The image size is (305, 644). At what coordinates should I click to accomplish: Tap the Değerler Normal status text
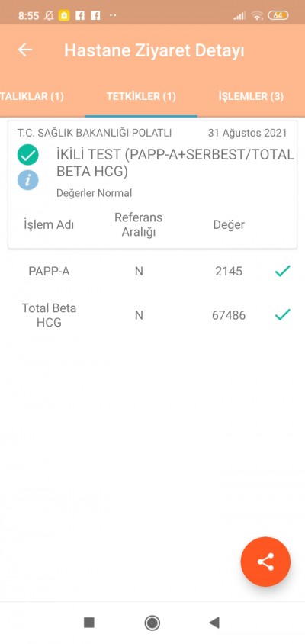(94, 193)
